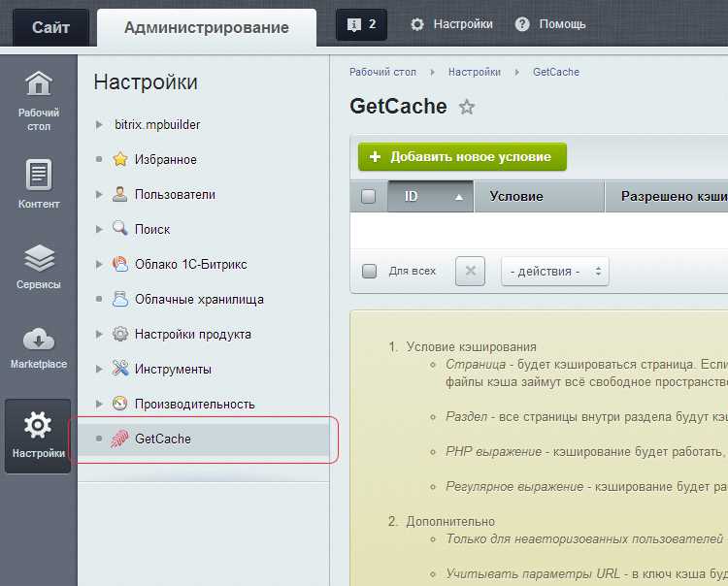The image size is (728, 586).
Task: Click the Производительность menu label
Action: coord(194,405)
